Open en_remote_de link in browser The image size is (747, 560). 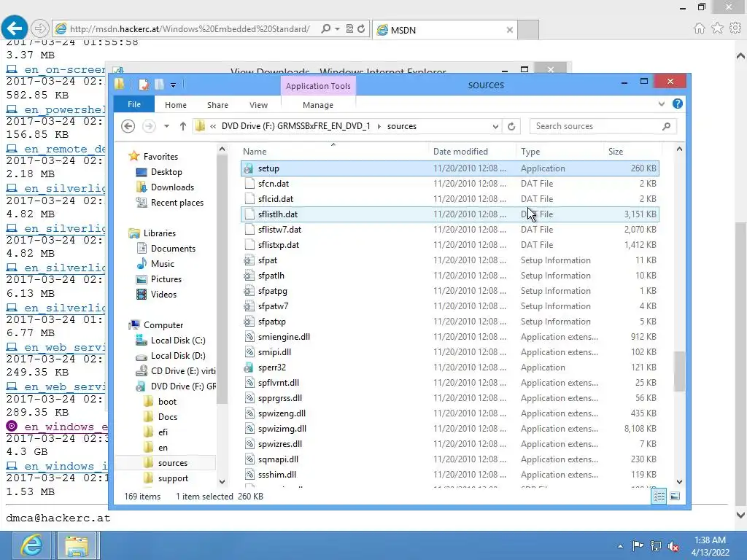(x=65, y=149)
